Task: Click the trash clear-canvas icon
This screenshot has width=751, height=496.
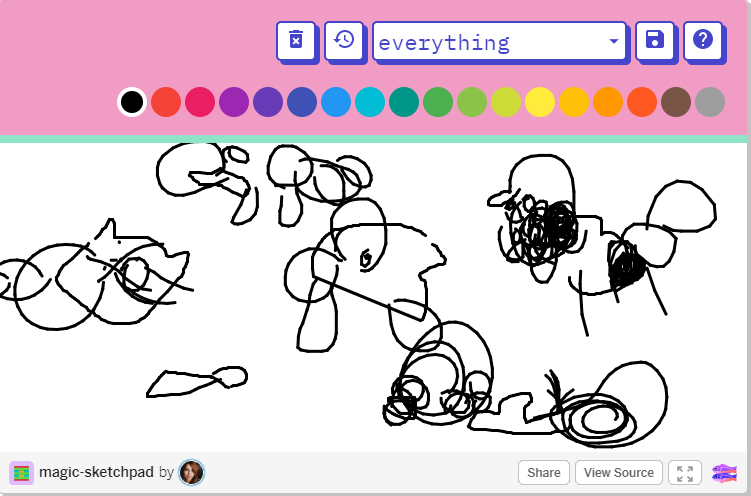Action: [x=295, y=40]
